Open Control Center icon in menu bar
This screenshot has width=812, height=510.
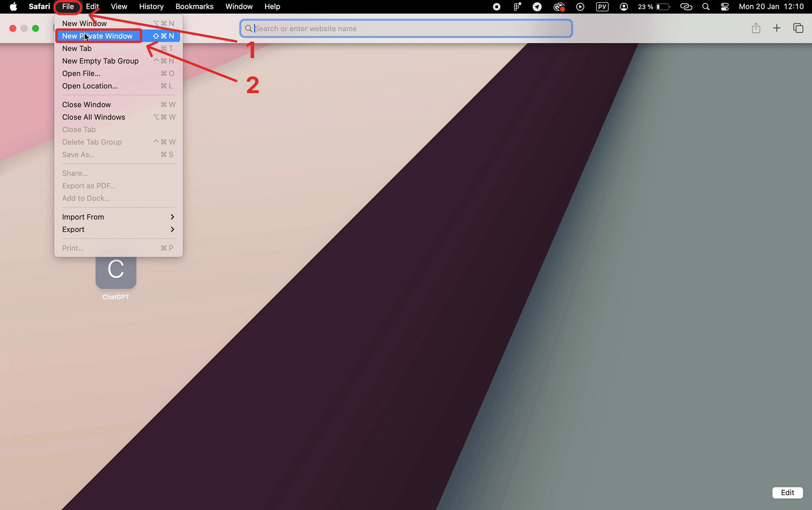(x=725, y=7)
